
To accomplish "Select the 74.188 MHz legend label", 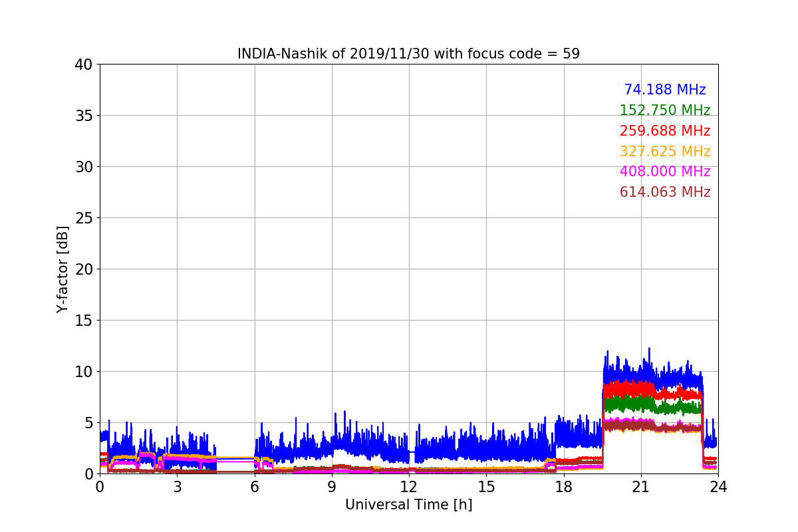I will 665,90.
